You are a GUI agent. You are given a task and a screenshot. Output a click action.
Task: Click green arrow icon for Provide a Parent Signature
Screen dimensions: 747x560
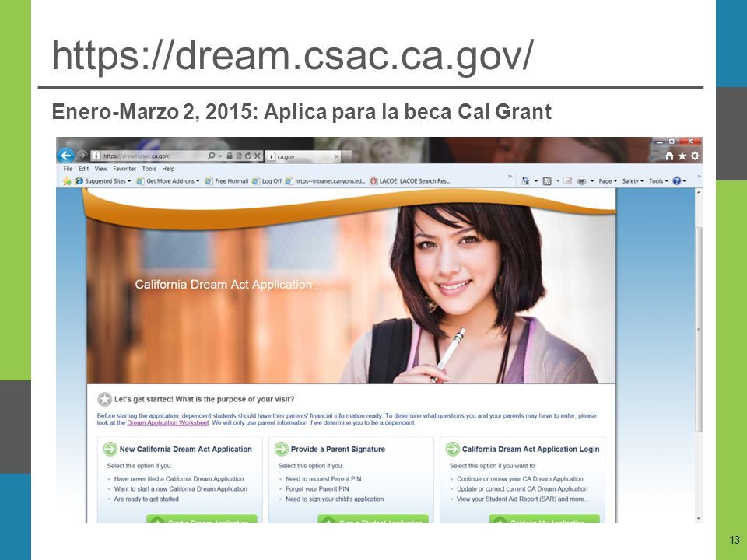tap(282, 449)
